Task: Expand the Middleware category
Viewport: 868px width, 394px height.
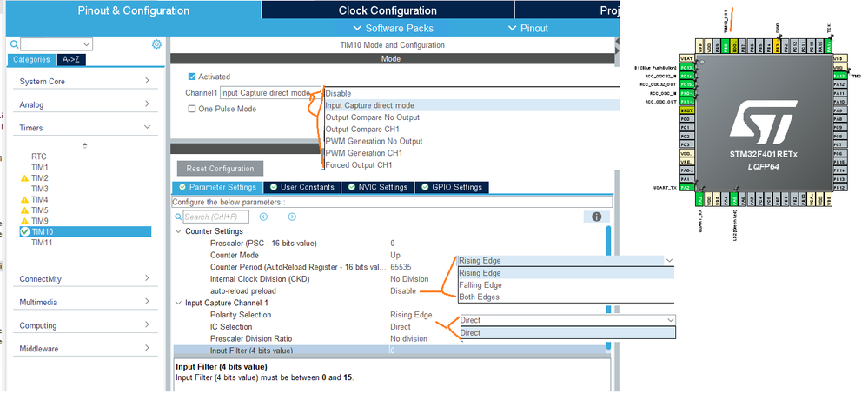Action: click(x=147, y=348)
